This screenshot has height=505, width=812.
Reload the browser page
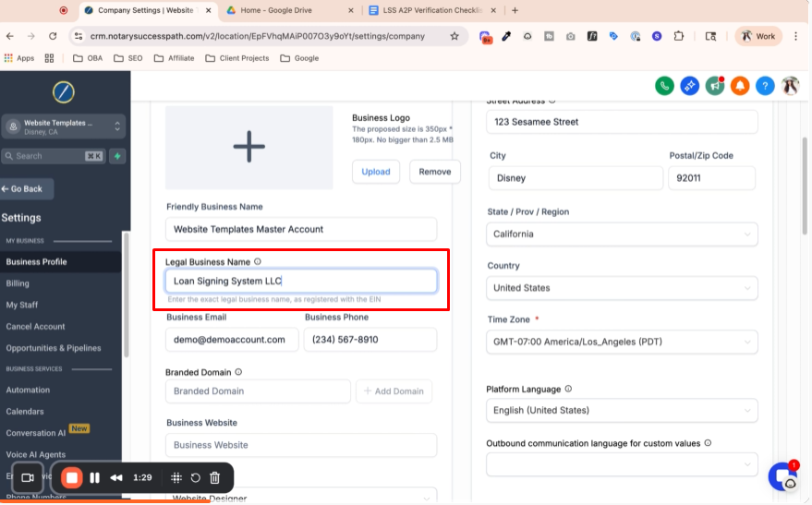[53, 36]
